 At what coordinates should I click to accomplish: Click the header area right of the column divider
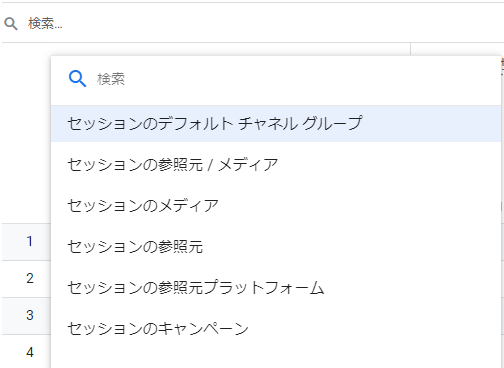click(457, 49)
